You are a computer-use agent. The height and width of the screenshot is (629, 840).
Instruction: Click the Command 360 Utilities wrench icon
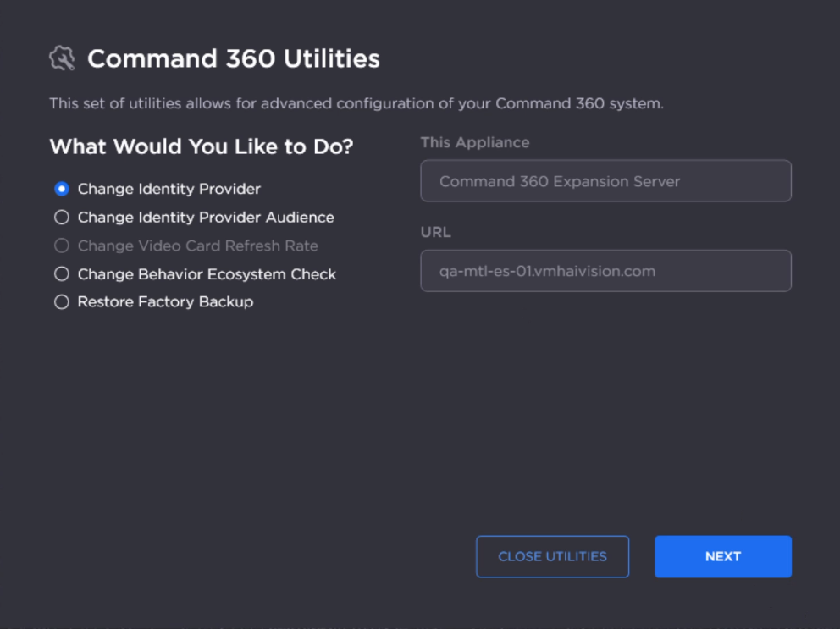(x=61, y=58)
